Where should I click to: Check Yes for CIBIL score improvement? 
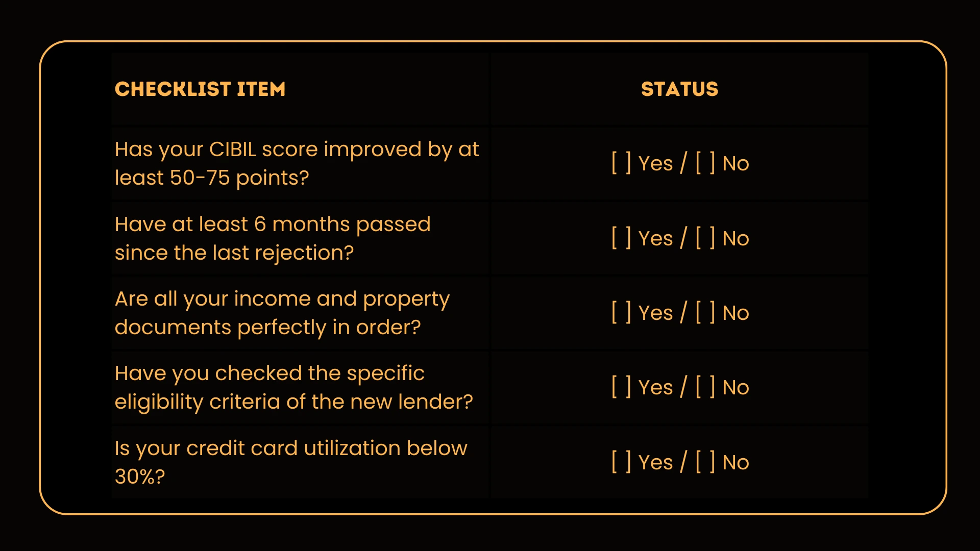click(x=621, y=163)
